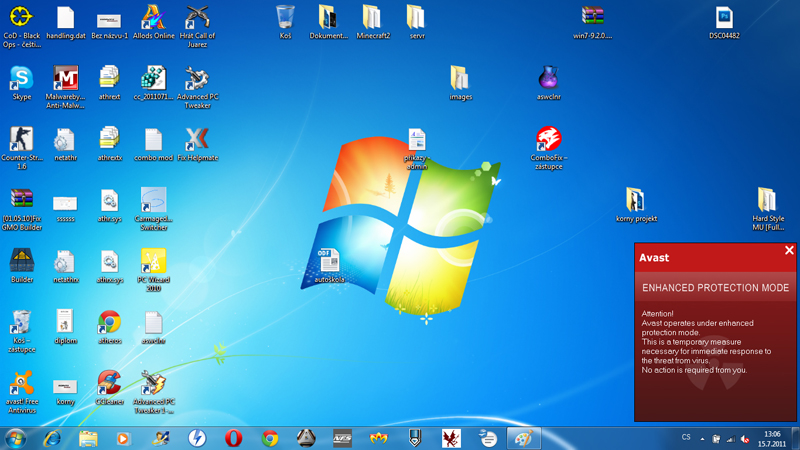This screenshot has height=450, width=800.
Task: Open the prikazy-admin document
Action: click(x=416, y=140)
